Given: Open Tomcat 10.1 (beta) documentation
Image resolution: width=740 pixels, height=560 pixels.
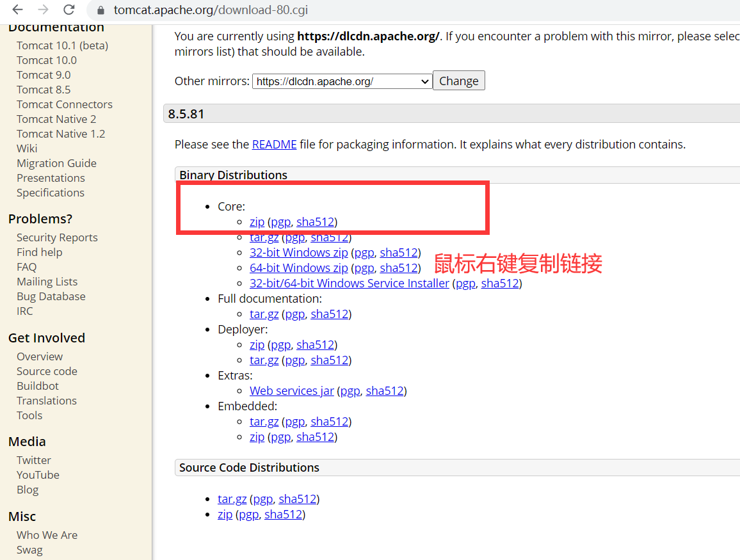Looking at the screenshot, I should coord(62,46).
